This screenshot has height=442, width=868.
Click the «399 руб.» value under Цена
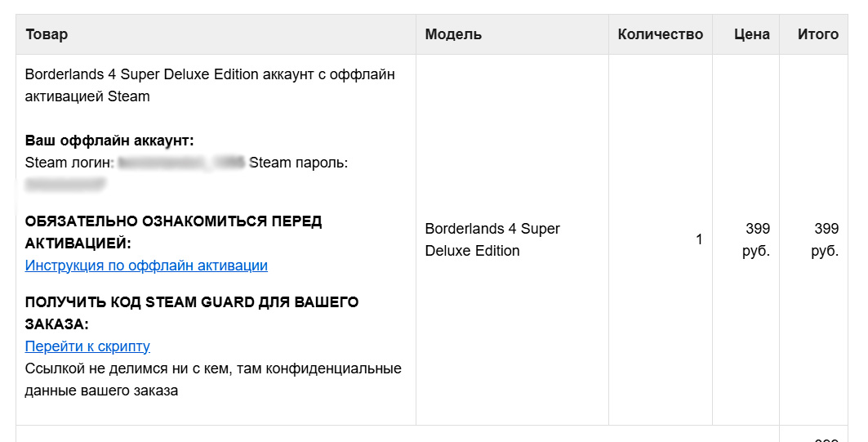pos(757,239)
